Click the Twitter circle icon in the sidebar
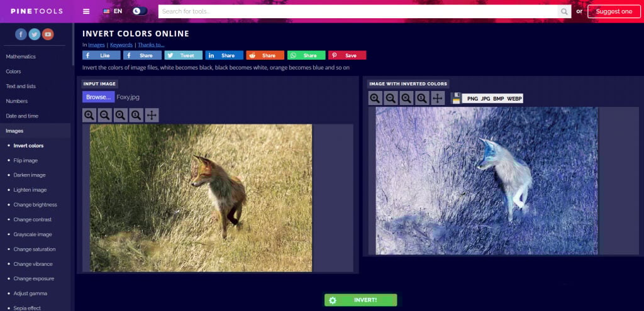Screen dimensions: 644x311 [35, 35]
